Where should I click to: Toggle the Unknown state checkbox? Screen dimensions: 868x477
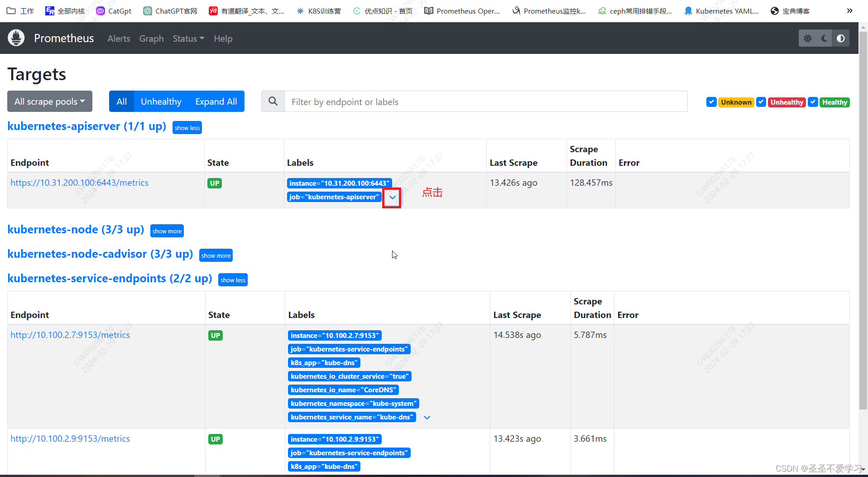(x=711, y=102)
